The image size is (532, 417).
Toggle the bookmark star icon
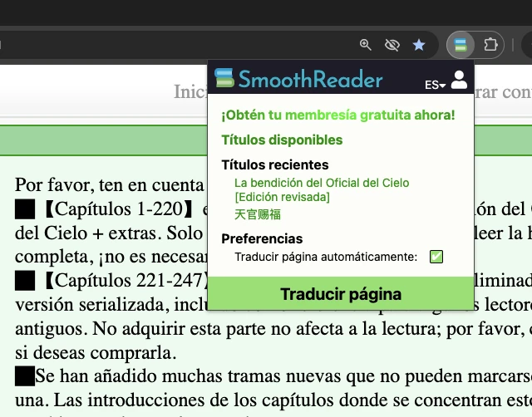click(419, 45)
